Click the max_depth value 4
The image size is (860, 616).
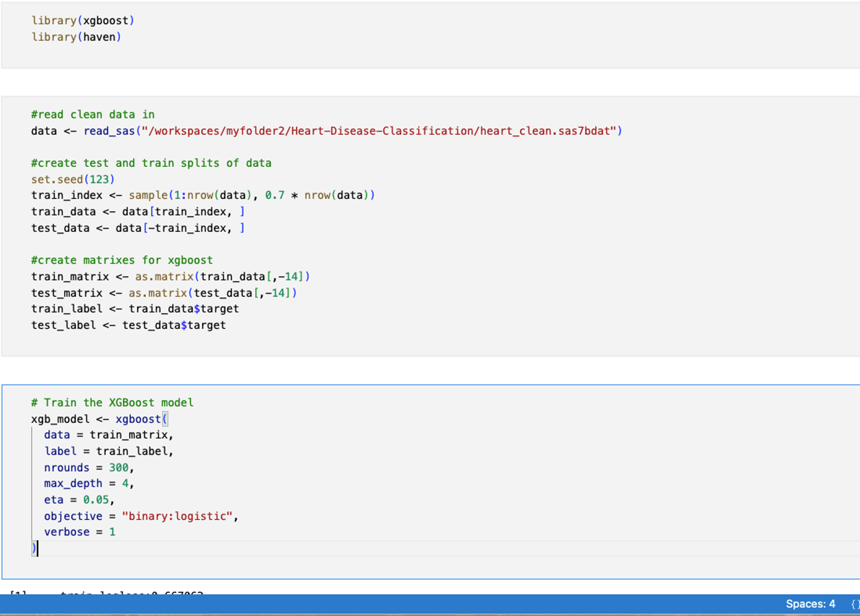(125, 483)
